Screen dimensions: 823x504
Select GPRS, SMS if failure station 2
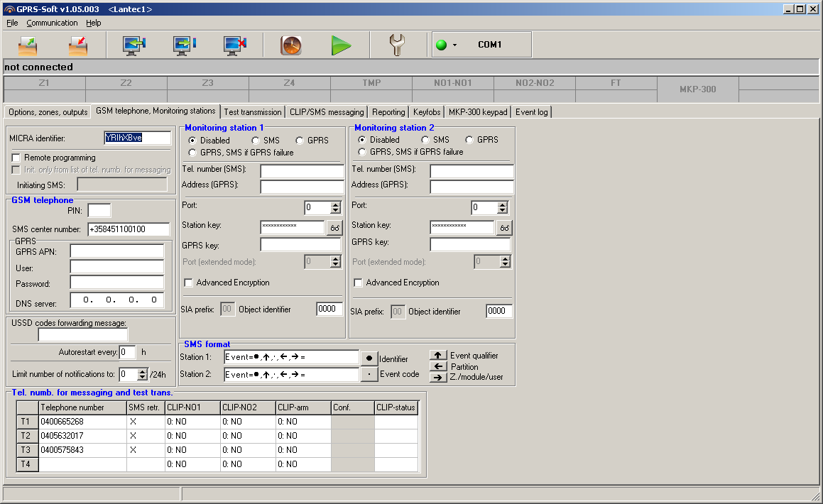pos(362,152)
